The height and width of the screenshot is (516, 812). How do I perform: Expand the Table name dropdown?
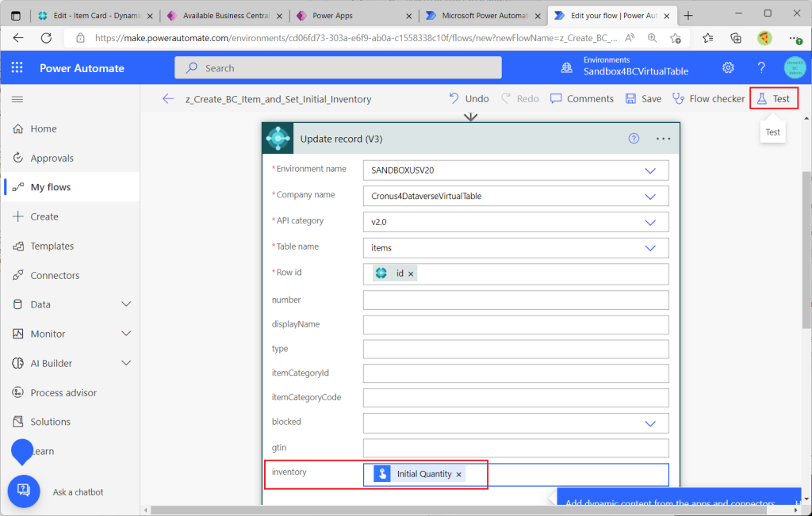pos(650,248)
